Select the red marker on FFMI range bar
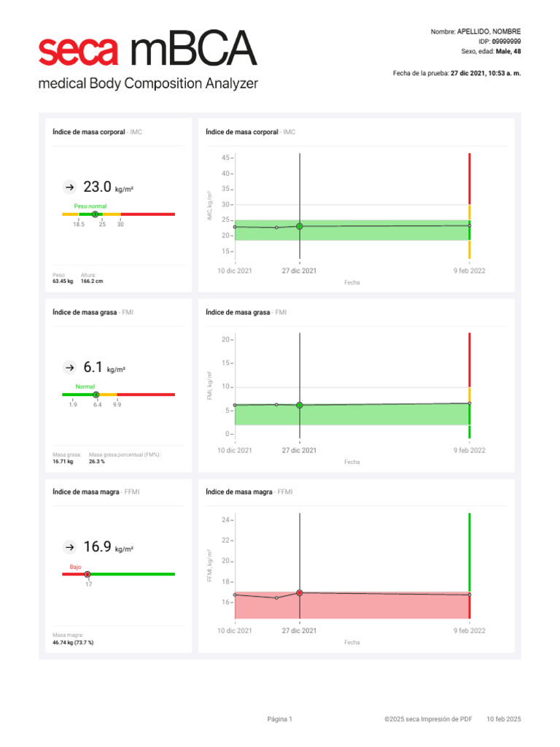The width and height of the screenshot is (560, 747). pos(87,574)
